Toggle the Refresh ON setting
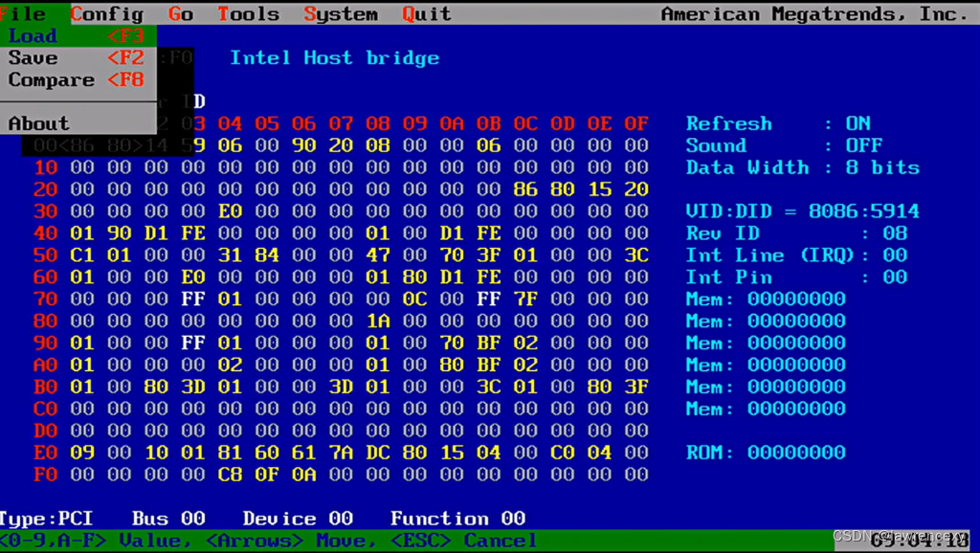The image size is (980, 553). 778,123
